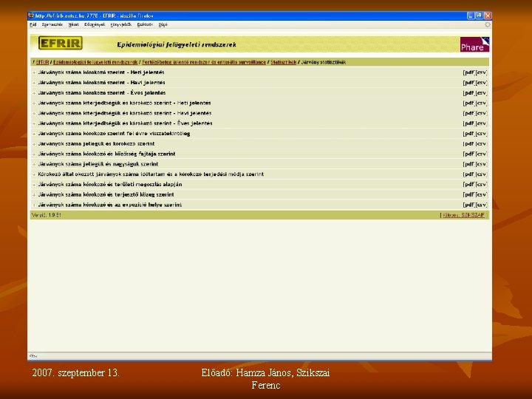Open pdf for jellegük és kórokozó szerint
The image size is (532, 399).
(x=468, y=143)
